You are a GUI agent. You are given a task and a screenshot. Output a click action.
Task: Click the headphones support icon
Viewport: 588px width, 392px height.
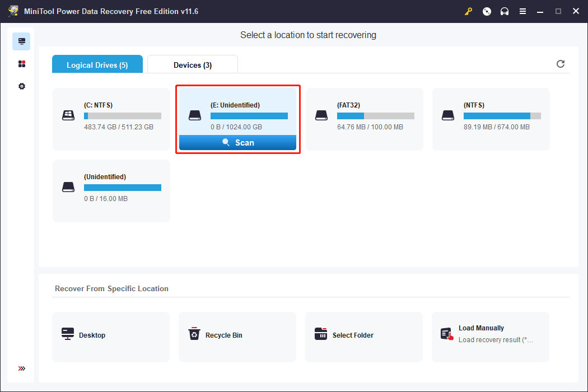pyautogui.click(x=505, y=12)
